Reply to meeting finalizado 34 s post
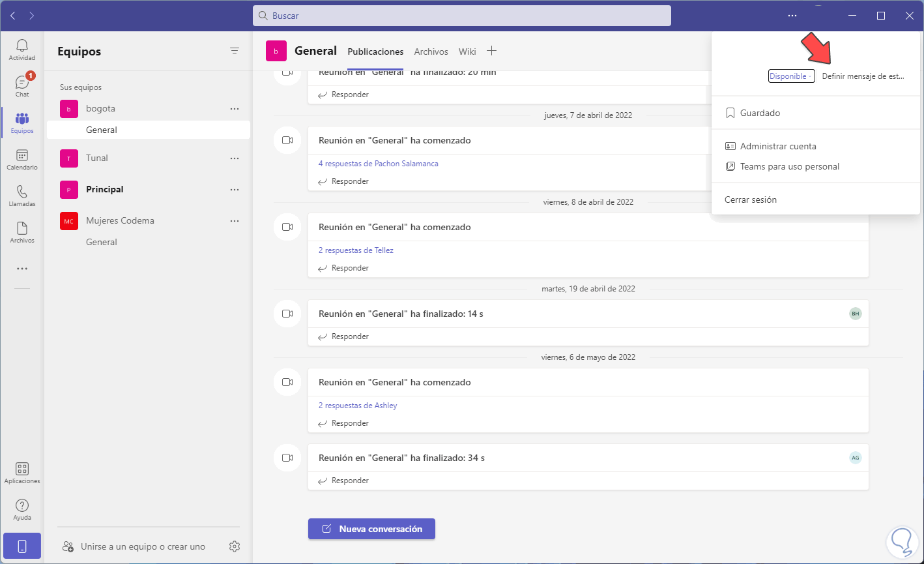 click(x=343, y=481)
